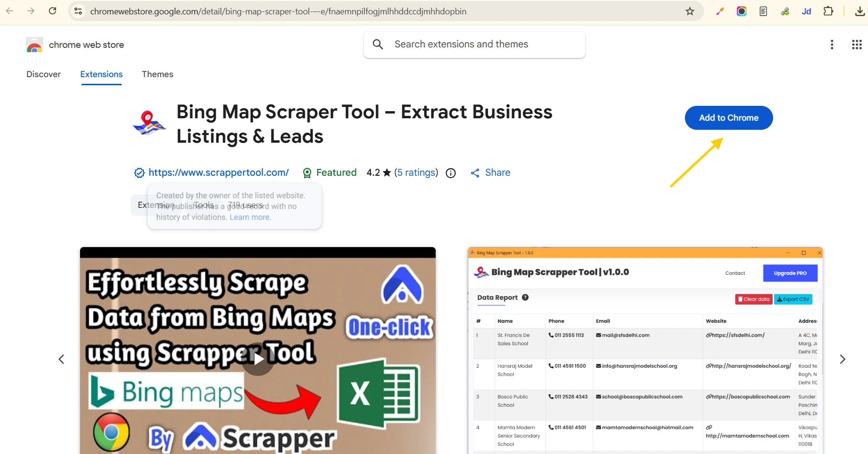Open the three-dot more options menu
868x454 pixels.
(832, 45)
